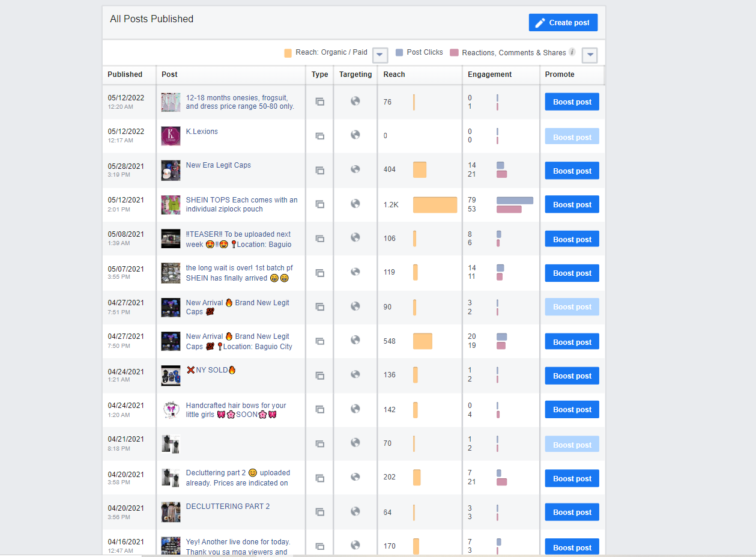The image size is (756, 557).
Task: Click the 1.2K reach bar for SHEIN TOPS
Action: (x=435, y=205)
